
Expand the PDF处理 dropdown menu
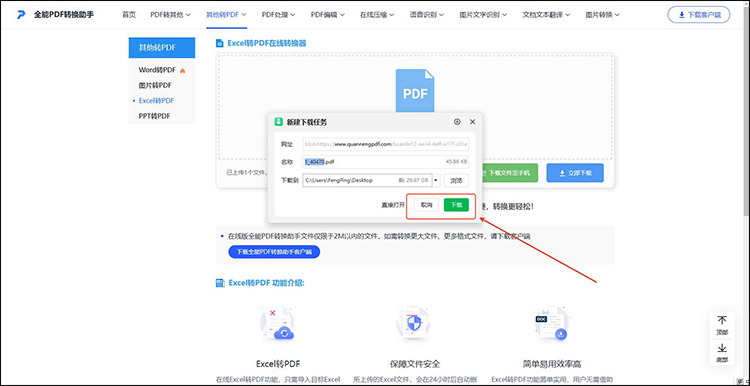click(x=278, y=15)
